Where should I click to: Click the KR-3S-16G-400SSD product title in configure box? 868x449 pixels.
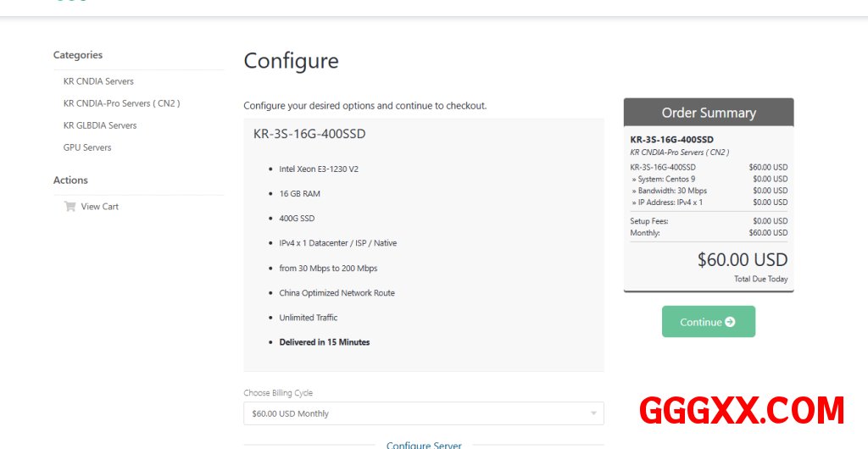pyautogui.click(x=309, y=134)
